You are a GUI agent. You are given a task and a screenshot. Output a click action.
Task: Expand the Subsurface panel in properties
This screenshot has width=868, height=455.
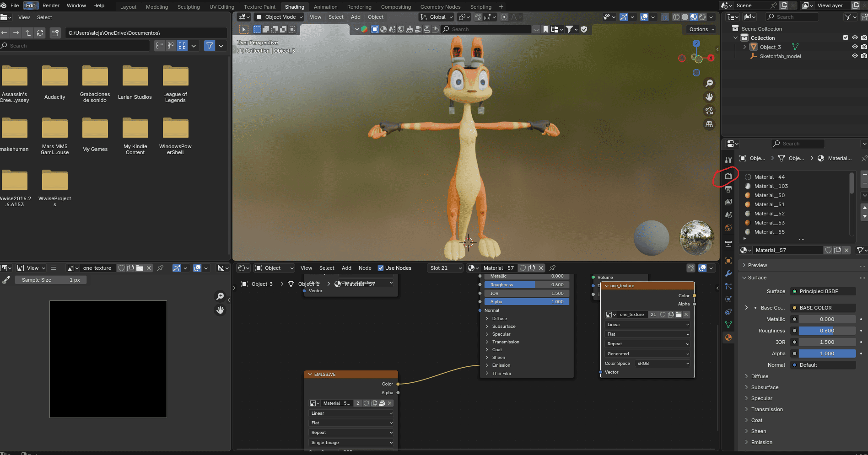tap(764, 387)
